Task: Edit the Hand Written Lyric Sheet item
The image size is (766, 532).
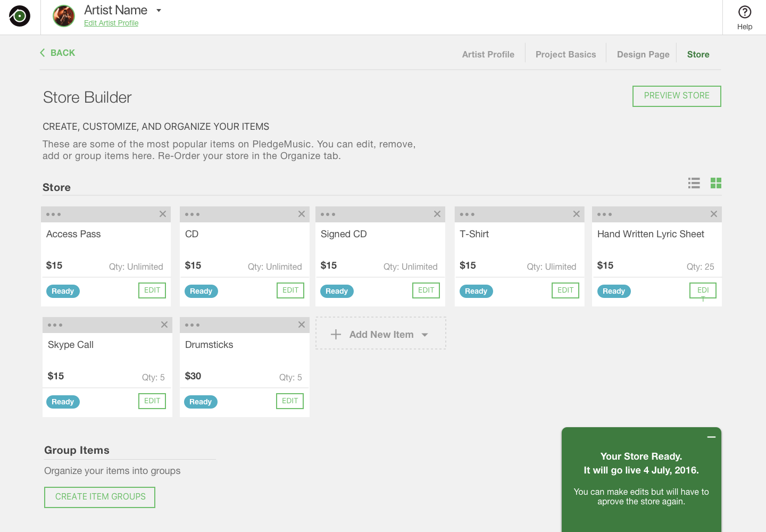Action: [x=703, y=290]
